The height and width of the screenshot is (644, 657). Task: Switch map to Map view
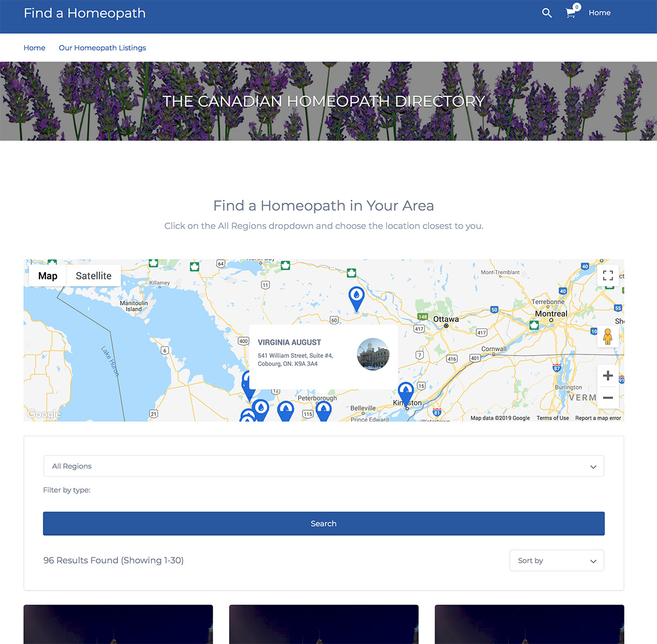(48, 275)
